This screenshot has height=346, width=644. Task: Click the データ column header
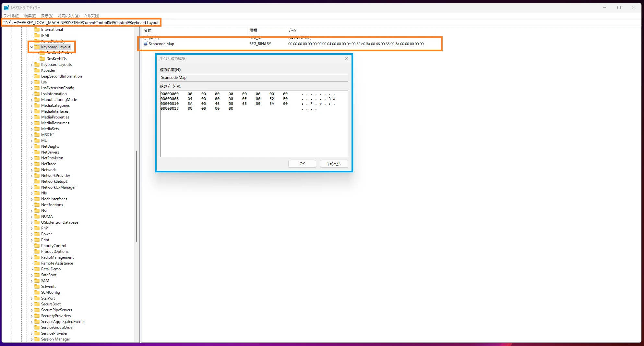(360, 30)
